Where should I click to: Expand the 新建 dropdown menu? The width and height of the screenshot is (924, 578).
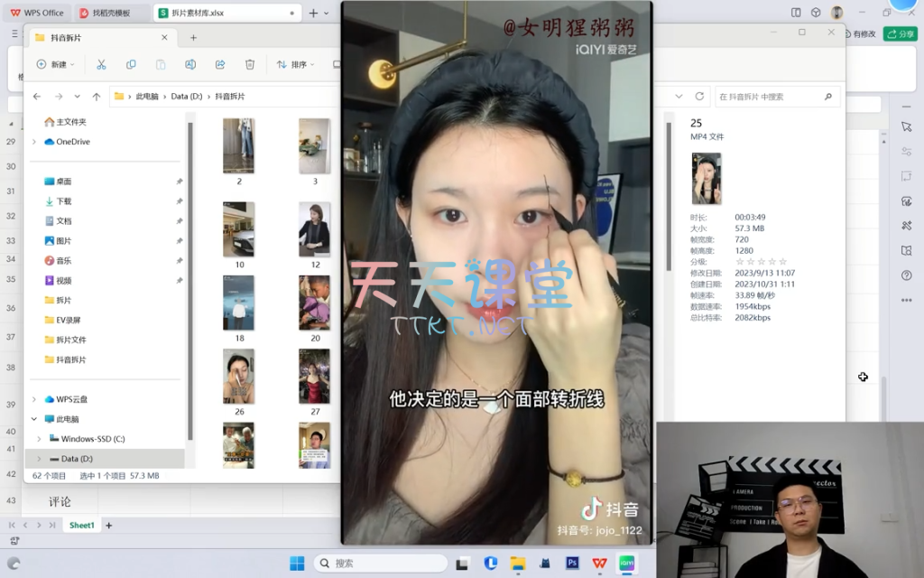[57, 65]
